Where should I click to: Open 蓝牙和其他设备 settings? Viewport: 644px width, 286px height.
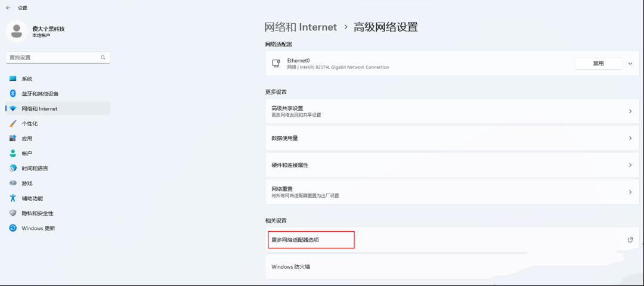coord(58,94)
